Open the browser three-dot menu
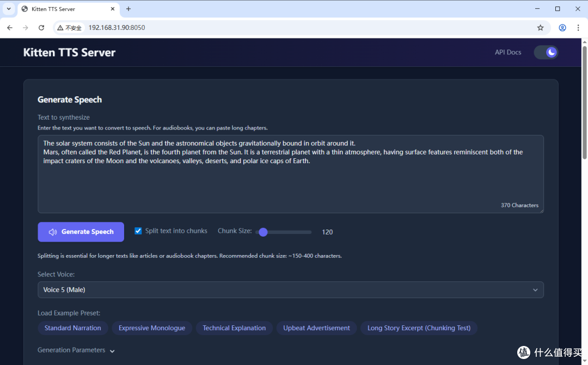The image size is (588, 365). pyautogui.click(x=578, y=28)
